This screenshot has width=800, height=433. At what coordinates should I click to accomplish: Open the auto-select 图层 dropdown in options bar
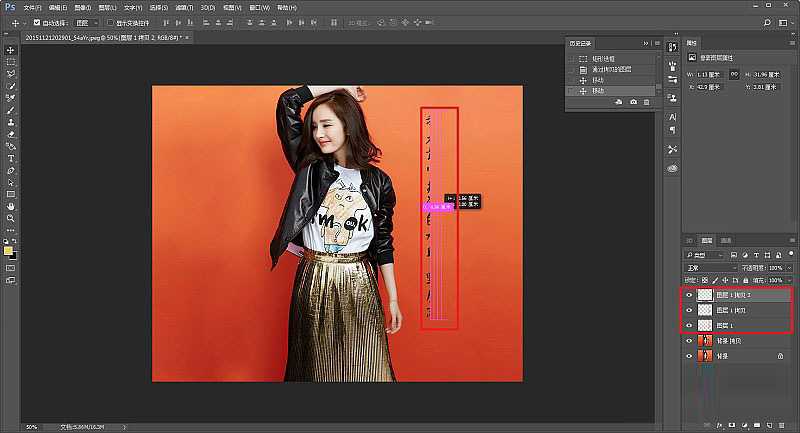click(87, 21)
